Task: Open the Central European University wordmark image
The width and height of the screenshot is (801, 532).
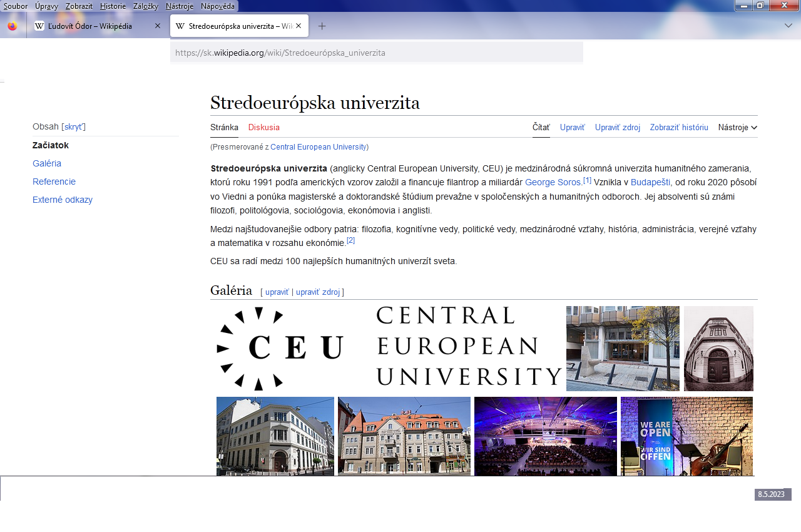Action: pos(469,346)
